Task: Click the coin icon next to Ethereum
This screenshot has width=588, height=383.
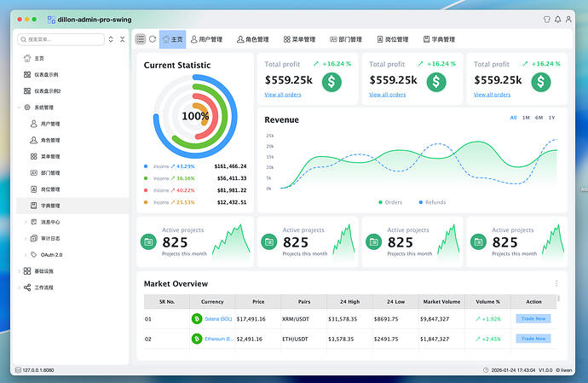Action: [x=197, y=339]
